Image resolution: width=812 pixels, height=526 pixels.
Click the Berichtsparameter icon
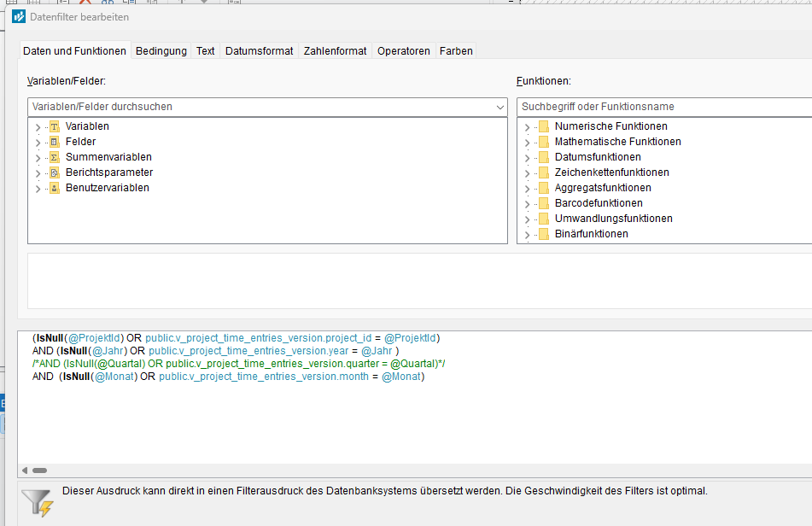(55, 172)
